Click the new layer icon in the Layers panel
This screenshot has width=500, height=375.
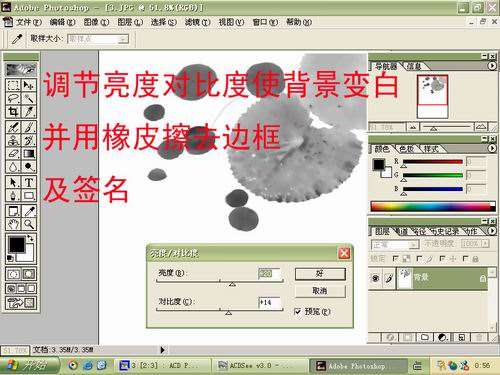[x=462, y=337]
